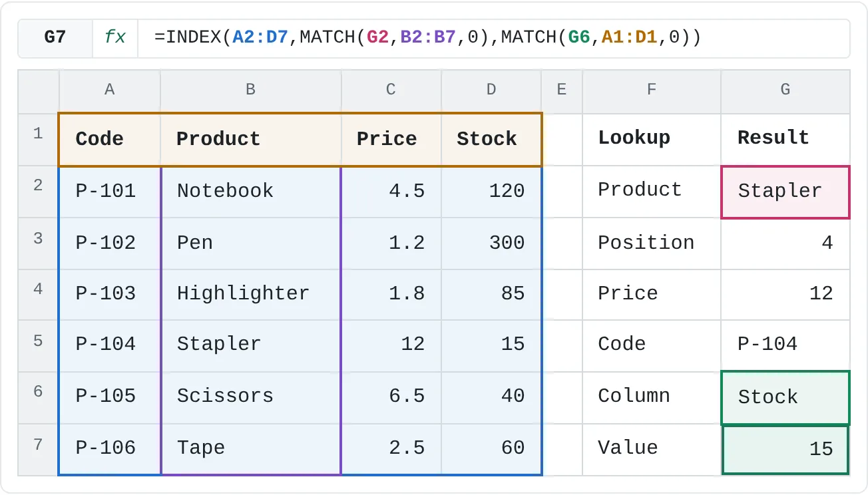Click the Scissors price cell 6.5

[391, 397]
